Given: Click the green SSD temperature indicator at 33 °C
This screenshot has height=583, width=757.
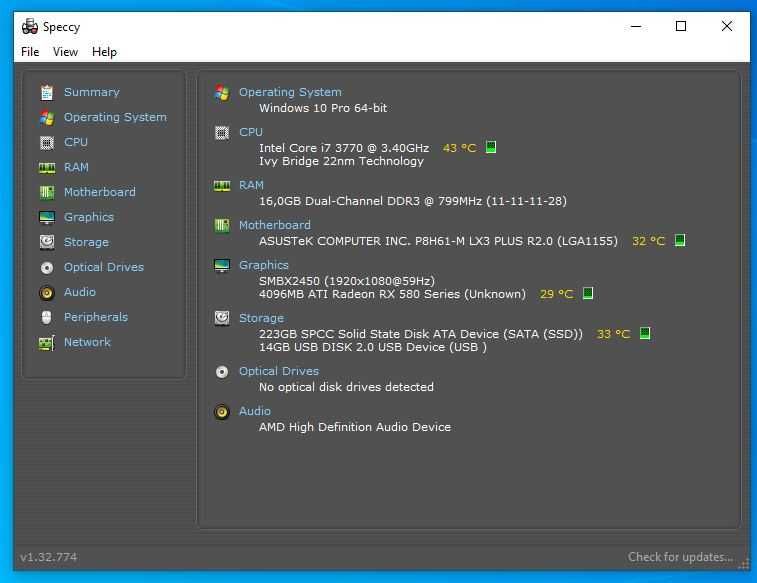Looking at the screenshot, I should [645, 333].
